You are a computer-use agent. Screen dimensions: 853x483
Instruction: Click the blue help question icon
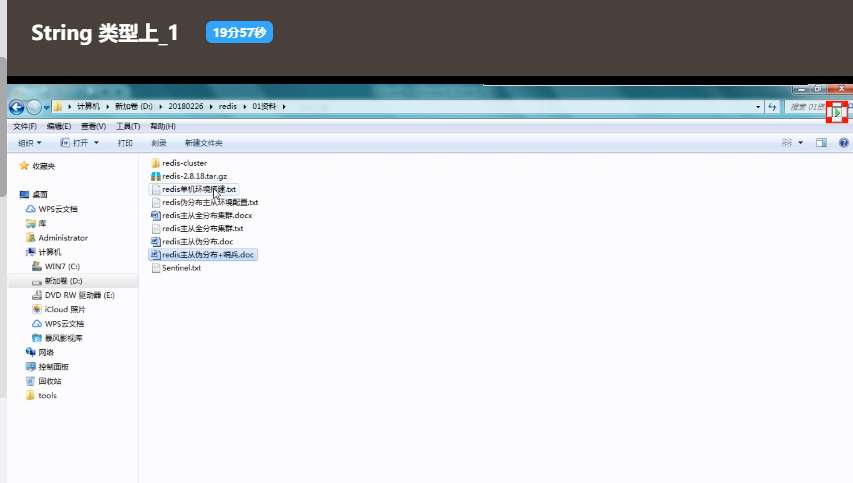pos(843,143)
